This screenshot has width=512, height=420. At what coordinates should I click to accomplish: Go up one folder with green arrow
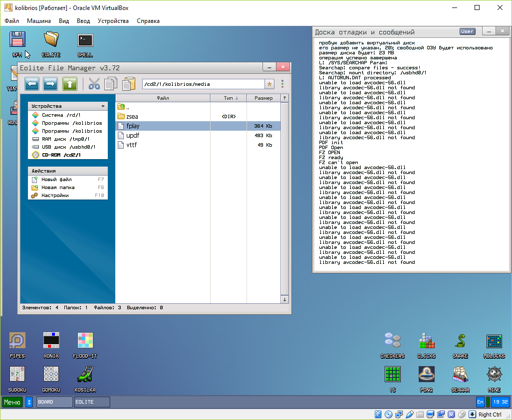(x=70, y=84)
